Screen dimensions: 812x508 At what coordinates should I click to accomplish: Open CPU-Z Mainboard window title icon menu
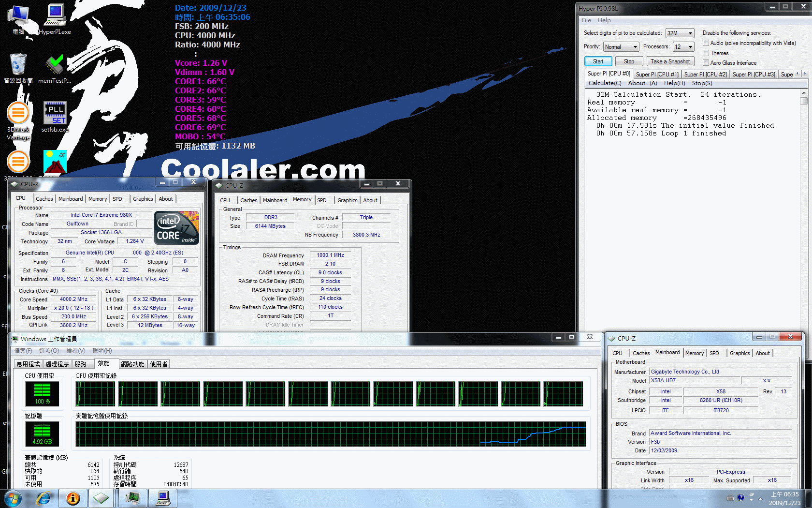tap(612, 338)
